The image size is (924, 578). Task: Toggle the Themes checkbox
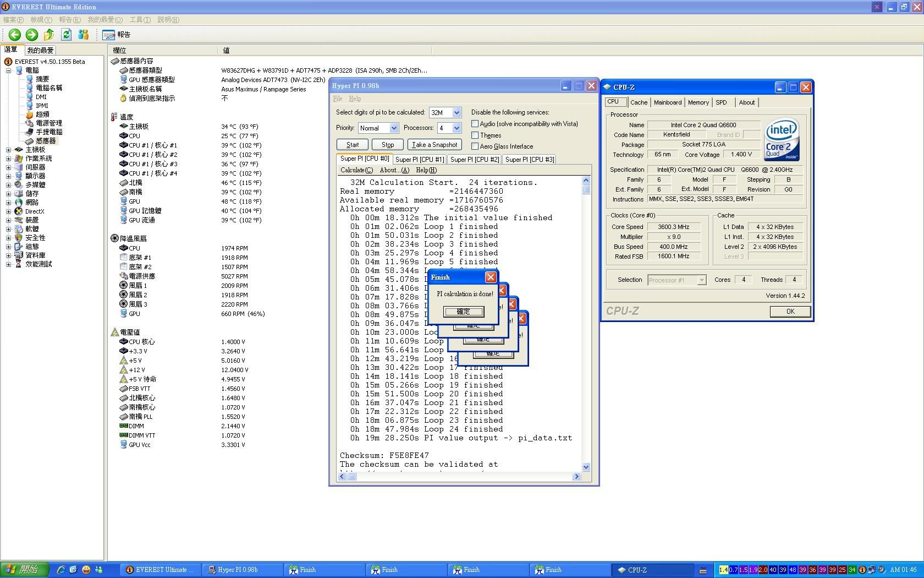point(475,135)
